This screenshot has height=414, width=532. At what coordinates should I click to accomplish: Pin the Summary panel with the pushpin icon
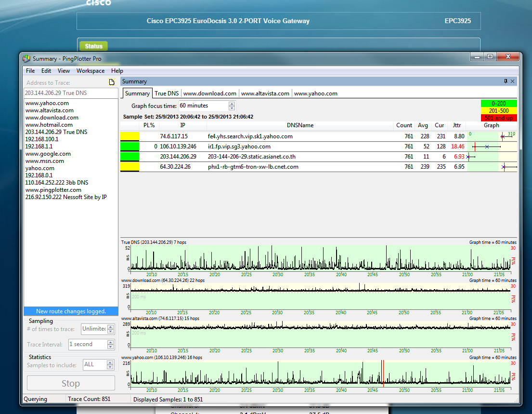coord(506,81)
